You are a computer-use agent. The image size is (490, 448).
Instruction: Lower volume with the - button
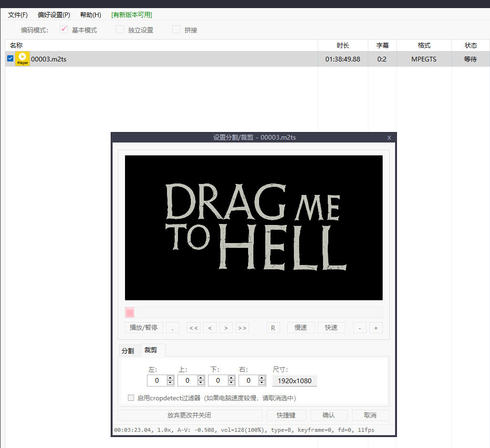click(x=360, y=327)
